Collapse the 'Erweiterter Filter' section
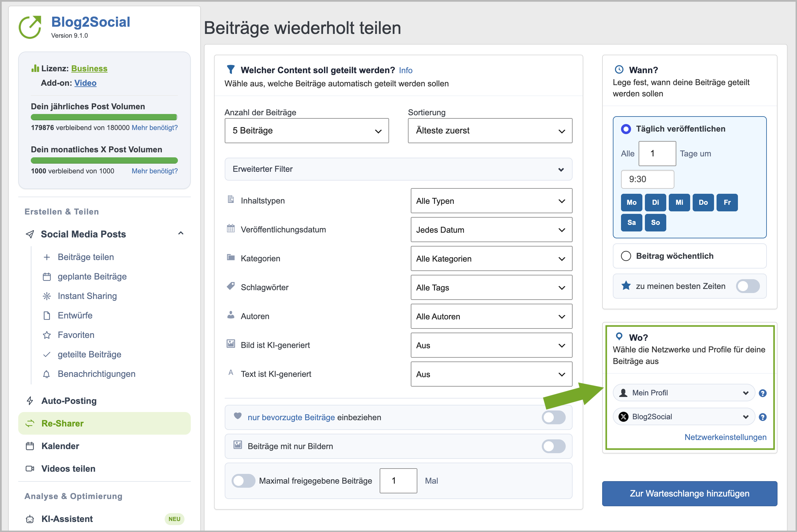797x532 pixels. pos(398,169)
